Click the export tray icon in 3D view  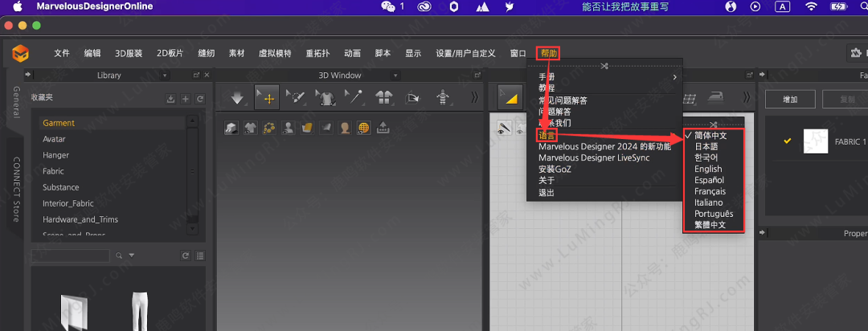383,128
